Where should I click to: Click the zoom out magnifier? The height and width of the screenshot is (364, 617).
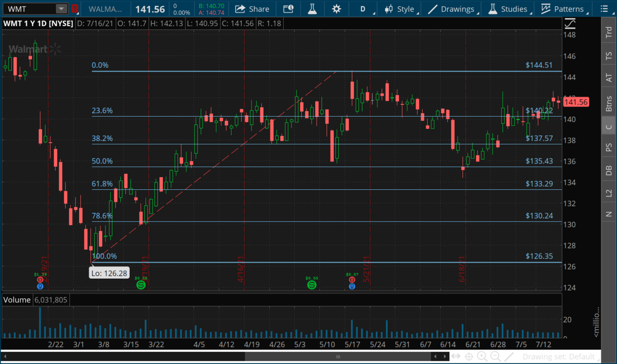click(496, 356)
